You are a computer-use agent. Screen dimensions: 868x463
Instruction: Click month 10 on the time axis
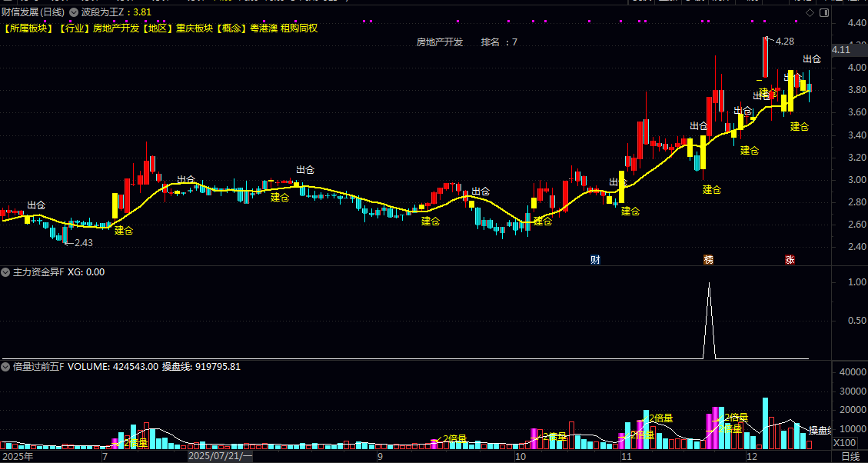[520, 457]
